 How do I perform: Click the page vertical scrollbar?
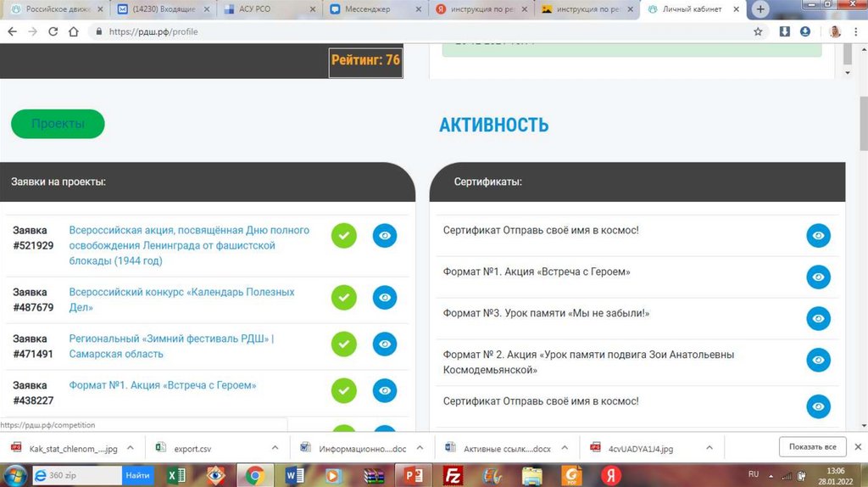point(864,123)
